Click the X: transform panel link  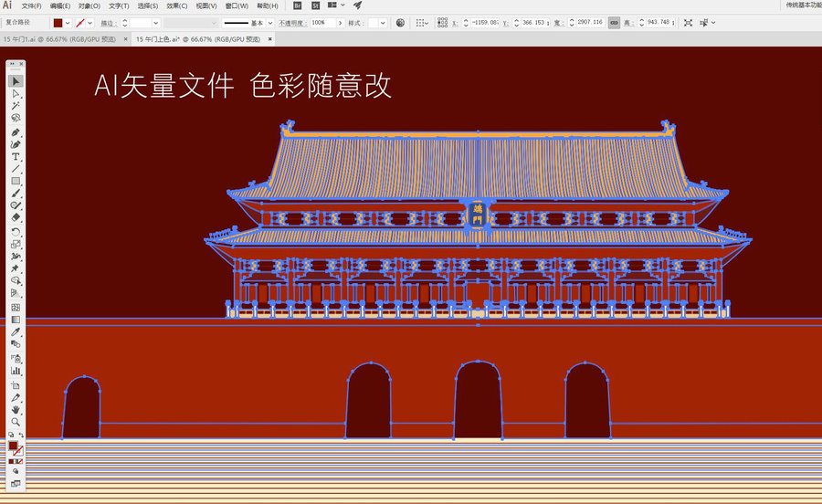click(x=455, y=23)
